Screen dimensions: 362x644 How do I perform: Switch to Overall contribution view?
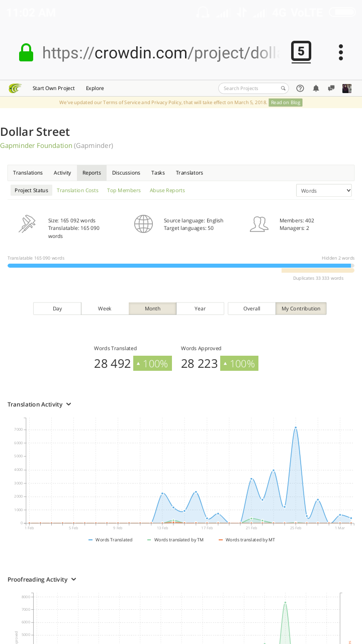[x=252, y=308]
